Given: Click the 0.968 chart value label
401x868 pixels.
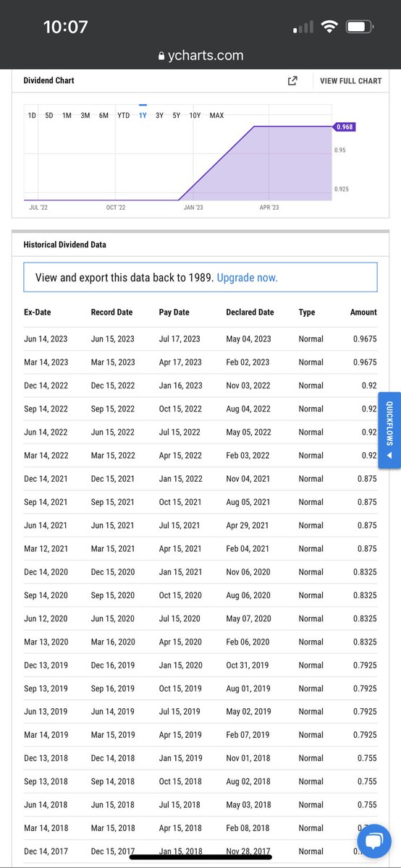Looking at the screenshot, I should (344, 127).
